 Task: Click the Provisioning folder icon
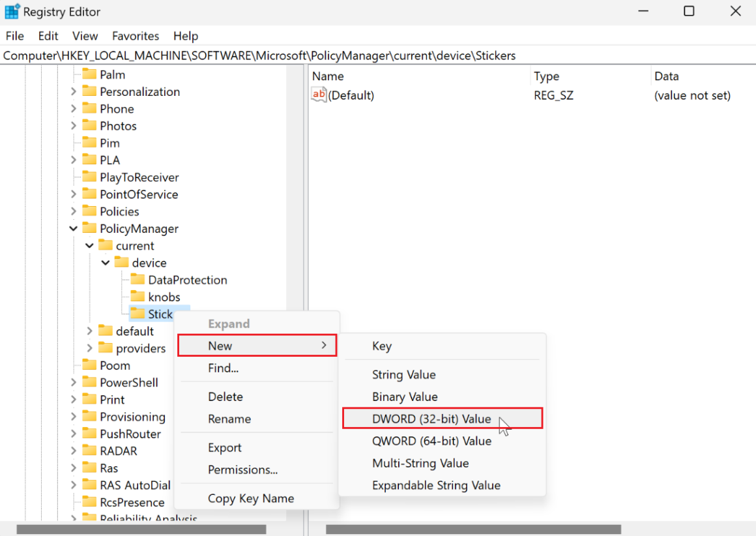89,417
